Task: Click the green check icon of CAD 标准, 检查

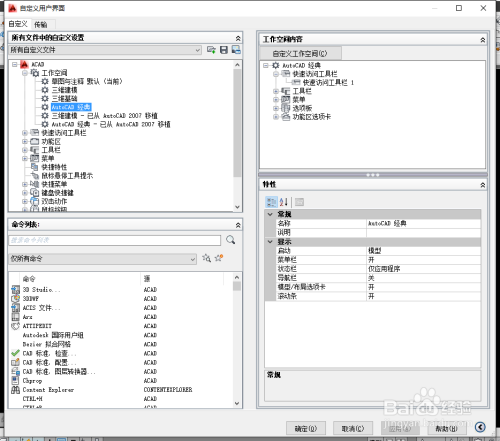Action: (x=15, y=353)
